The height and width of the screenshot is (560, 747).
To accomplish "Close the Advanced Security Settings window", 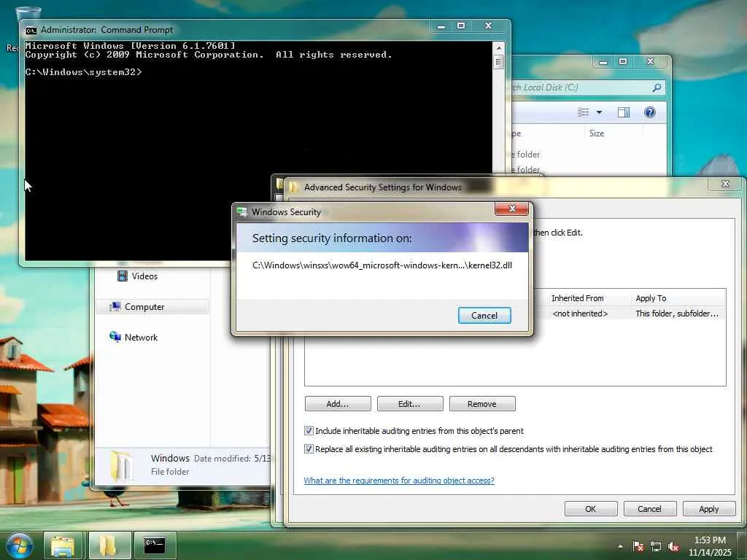I will [725, 184].
